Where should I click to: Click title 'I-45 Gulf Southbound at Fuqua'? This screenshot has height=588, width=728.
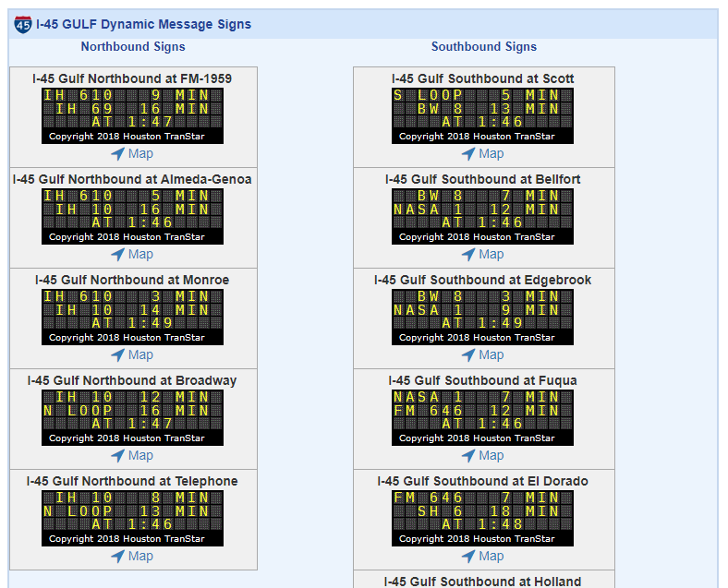pyautogui.click(x=483, y=380)
